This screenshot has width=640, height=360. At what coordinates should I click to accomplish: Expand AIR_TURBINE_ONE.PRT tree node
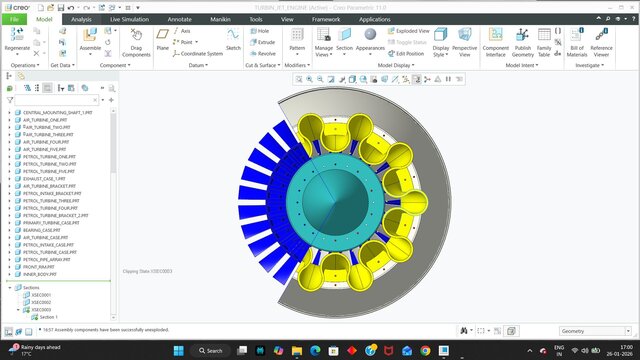[9, 120]
